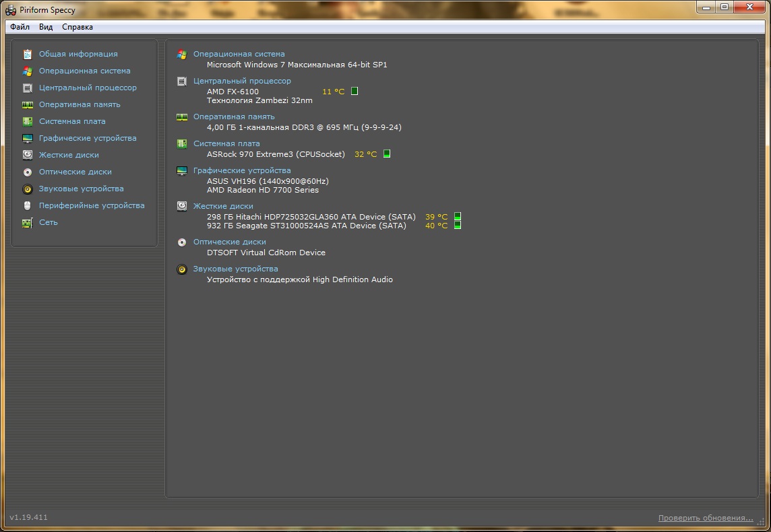Viewport: 771px width, 532px height.
Task: Click the ASRock 970 Extreme3 motherboard text
Action: [x=276, y=154]
